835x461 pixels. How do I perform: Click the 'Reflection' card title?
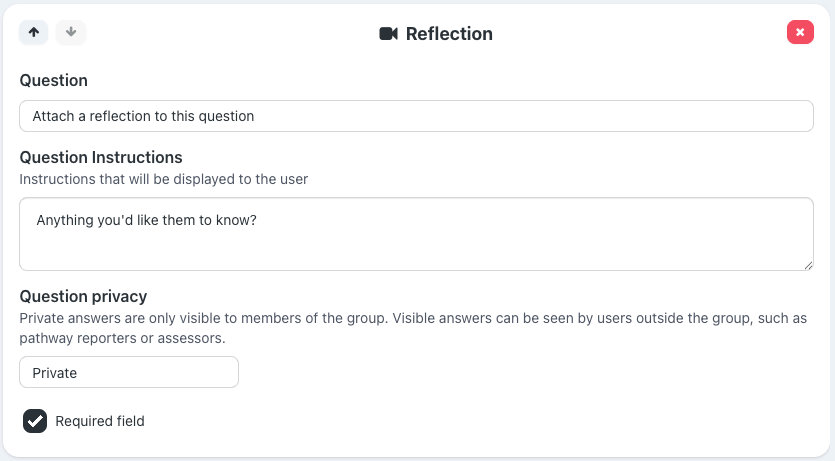449,34
